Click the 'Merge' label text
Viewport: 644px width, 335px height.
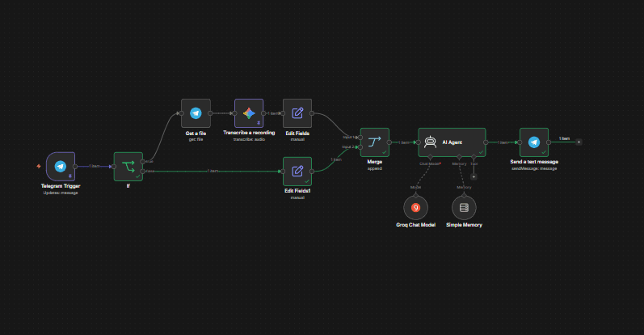pos(375,162)
